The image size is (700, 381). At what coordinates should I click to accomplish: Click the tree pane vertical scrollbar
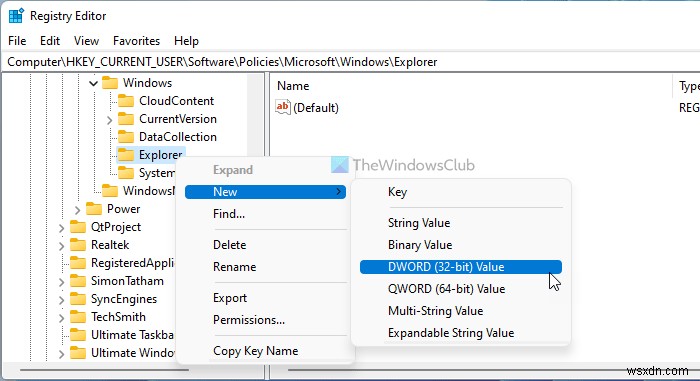256,114
